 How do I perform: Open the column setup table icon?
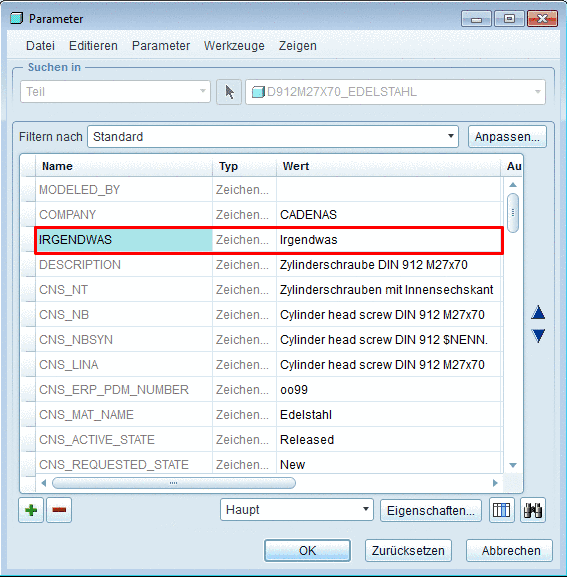point(502,510)
